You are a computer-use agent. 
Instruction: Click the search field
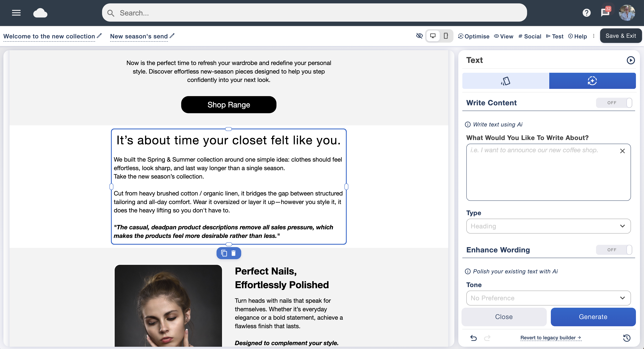(x=314, y=13)
